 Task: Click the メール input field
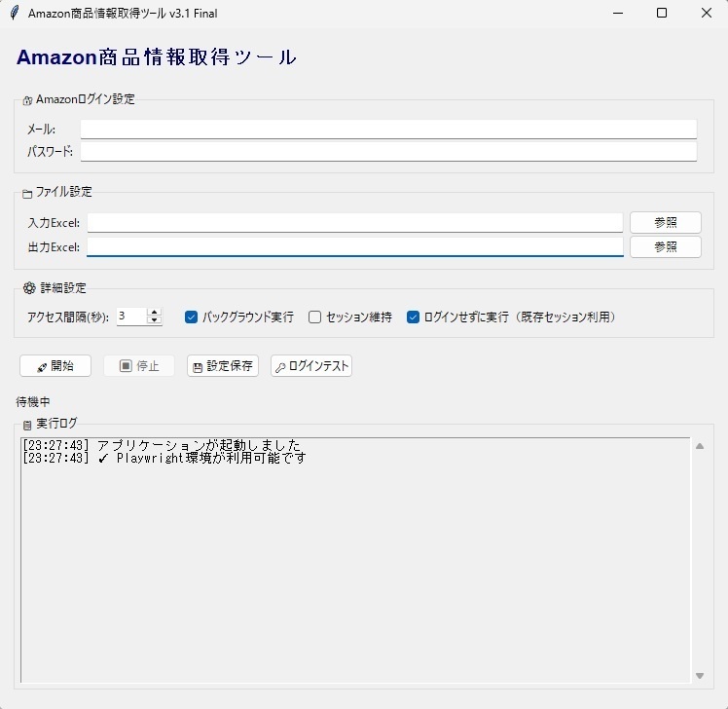click(x=388, y=130)
